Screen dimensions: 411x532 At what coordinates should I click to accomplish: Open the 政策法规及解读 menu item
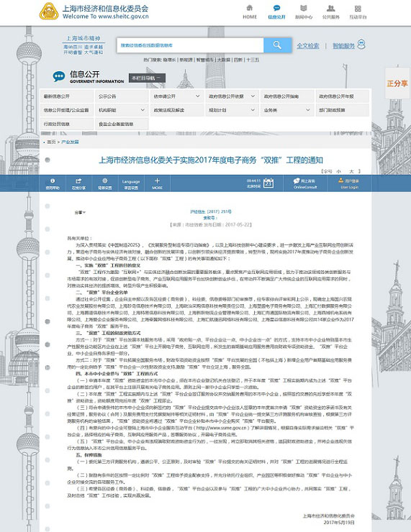(x=177, y=110)
